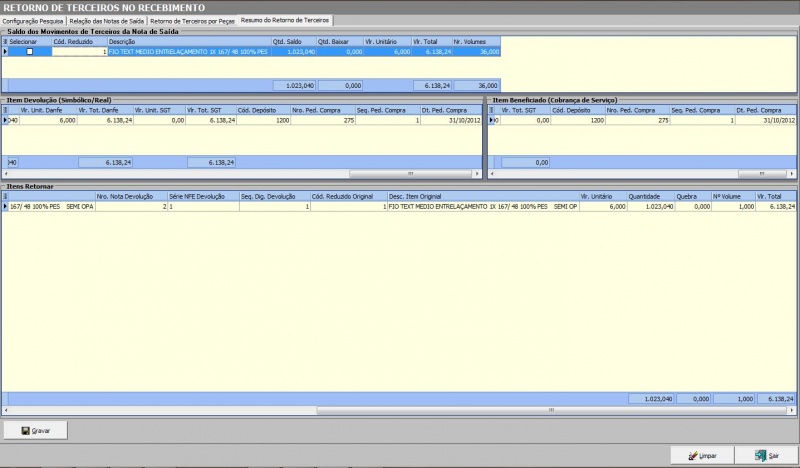Click the Sair exit door icon
800x468 pixels.
point(762,455)
